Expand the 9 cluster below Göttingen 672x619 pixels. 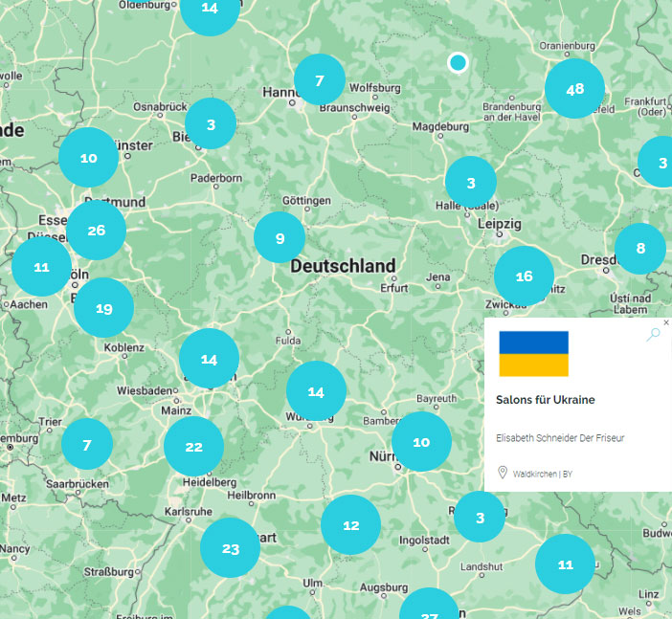point(280,238)
